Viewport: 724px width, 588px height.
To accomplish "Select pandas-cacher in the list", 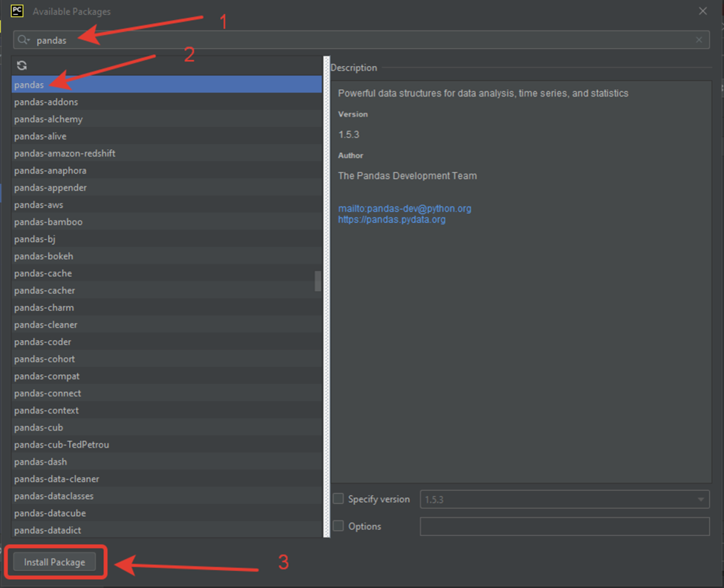I will (x=166, y=290).
